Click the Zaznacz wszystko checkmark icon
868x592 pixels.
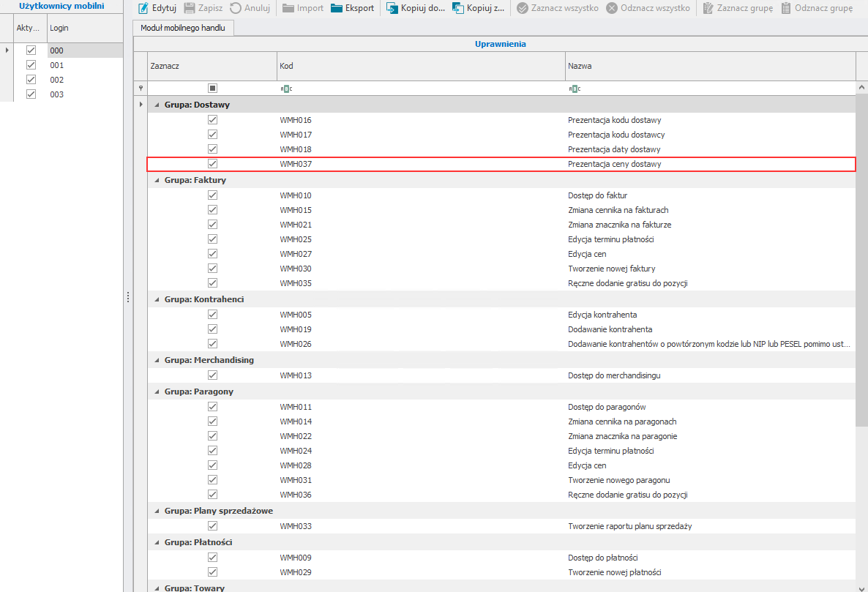[x=522, y=8]
